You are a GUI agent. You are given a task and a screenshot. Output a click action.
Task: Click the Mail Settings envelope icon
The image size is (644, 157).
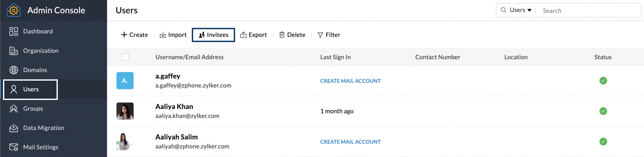coord(14,147)
